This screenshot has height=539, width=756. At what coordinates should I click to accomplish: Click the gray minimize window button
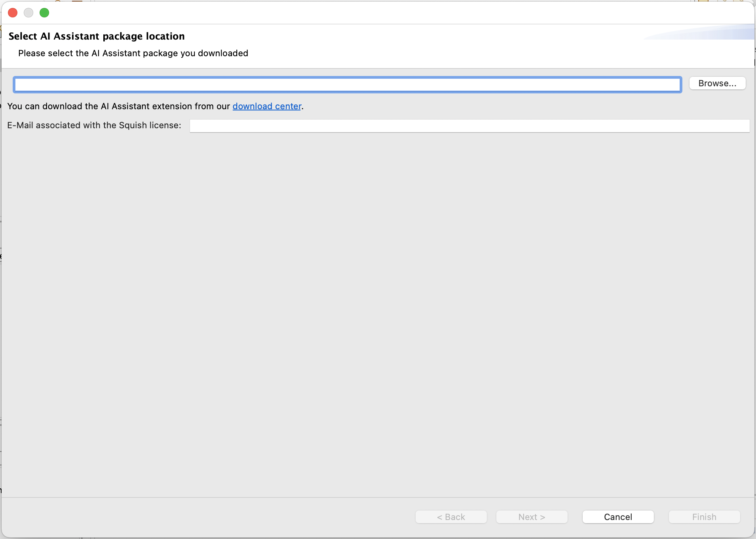(28, 13)
